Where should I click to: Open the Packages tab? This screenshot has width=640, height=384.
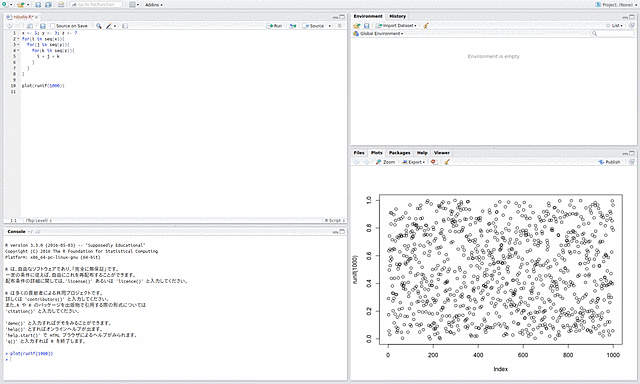click(399, 153)
